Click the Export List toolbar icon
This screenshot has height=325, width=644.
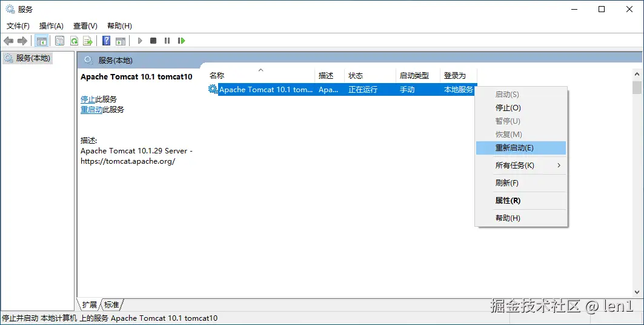88,41
